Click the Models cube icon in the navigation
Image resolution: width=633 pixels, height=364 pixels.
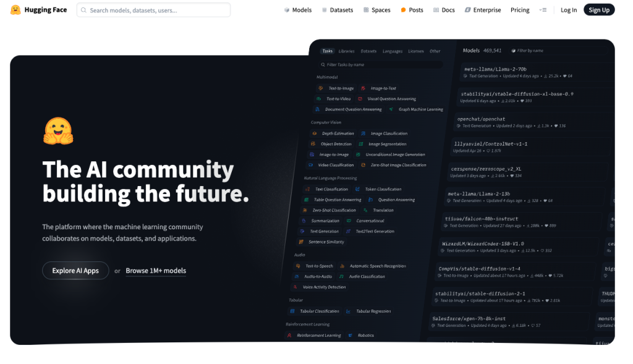click(287, 10)
